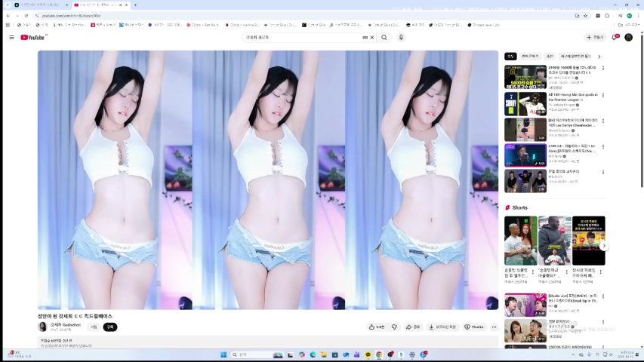Bookmark this page with star icon
The width and height of the screenshot is (644, 362).
[585, 16]
